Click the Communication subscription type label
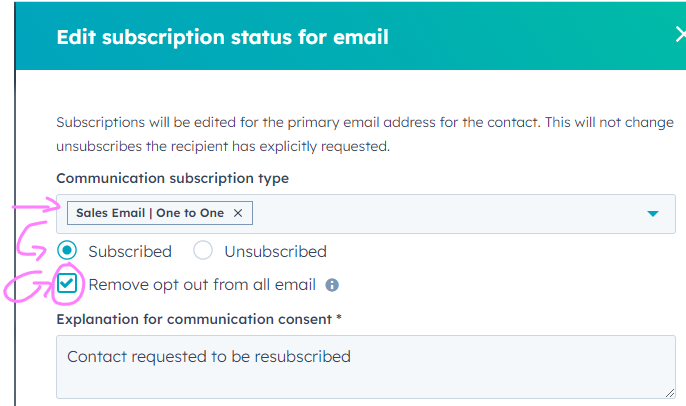The image size is (686, 406). tap(172, 179)
